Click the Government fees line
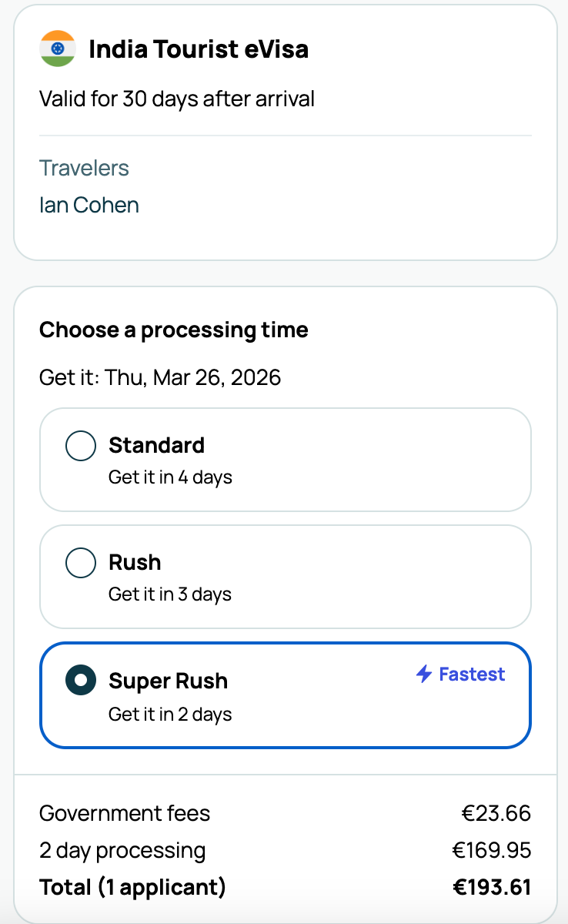Image resolution: width=568 pixels, height=924 pixels. pyautogui.click(x=125, y=813)
